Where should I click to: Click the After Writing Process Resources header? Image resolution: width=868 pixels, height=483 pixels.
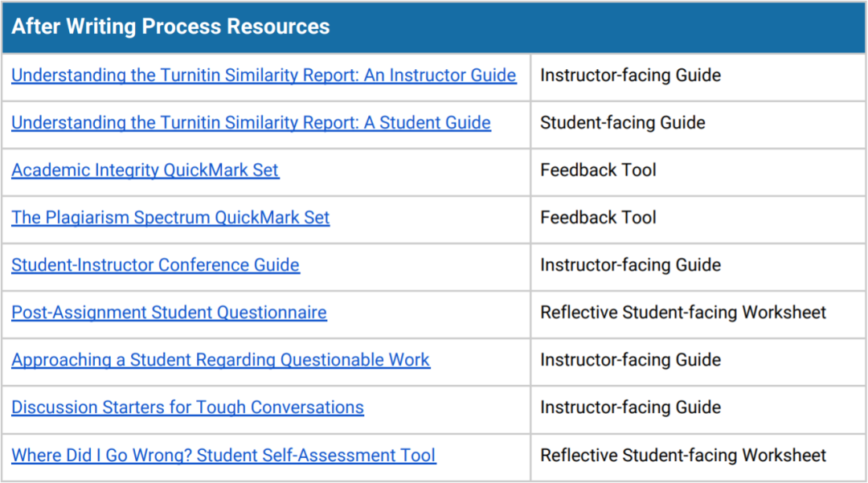pyautogui.click(x=170, y=27)
